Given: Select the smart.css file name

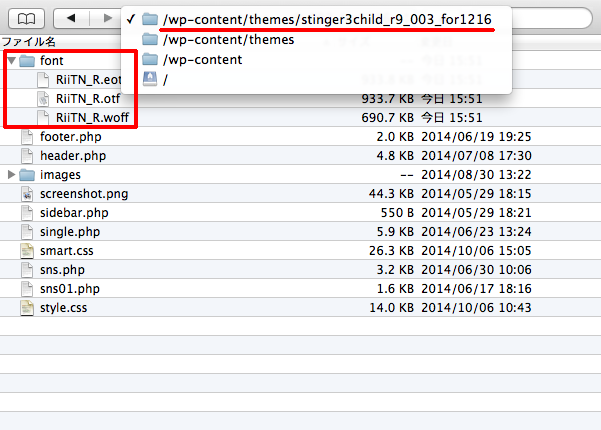Looking at the screenshot, I should point(67,251).
